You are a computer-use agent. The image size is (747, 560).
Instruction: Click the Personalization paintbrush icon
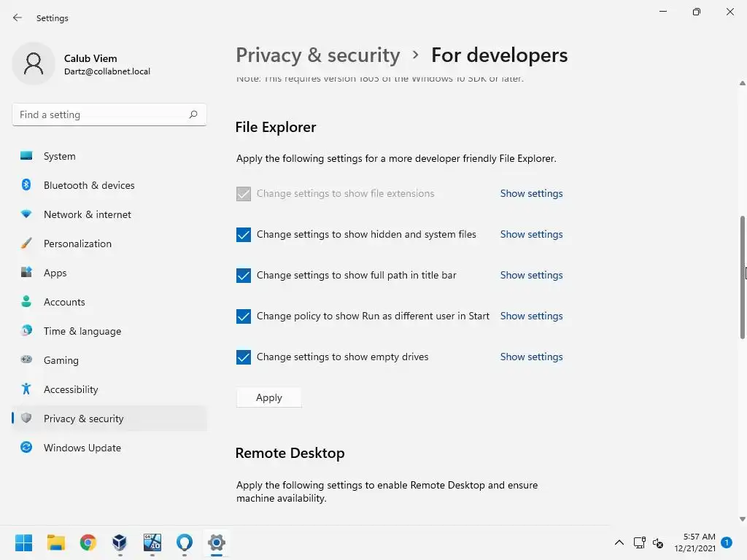tap(26, 244)
